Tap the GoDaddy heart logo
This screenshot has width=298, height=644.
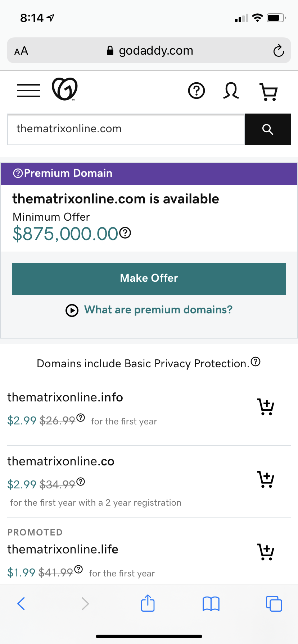coord(65,89)
